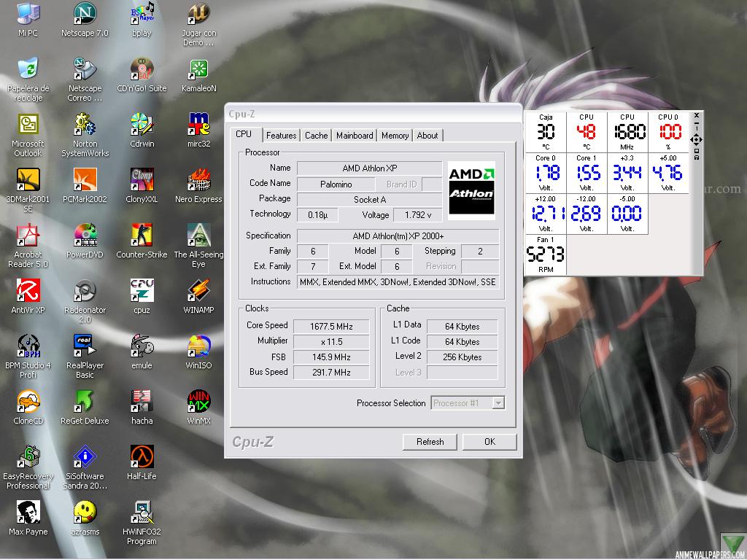Open the WINAMP desktop icon

(198, 291)
